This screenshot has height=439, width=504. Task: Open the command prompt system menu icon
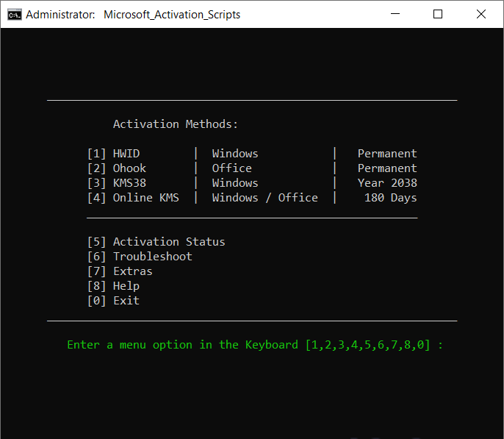(x=15, y=15)
